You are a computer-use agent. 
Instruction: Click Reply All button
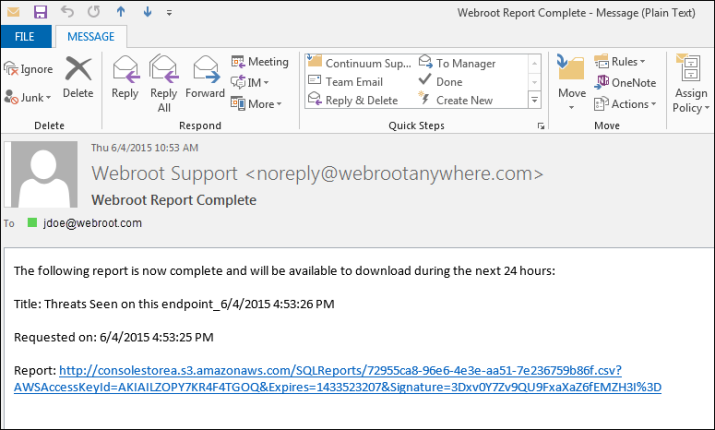(164, 84)
